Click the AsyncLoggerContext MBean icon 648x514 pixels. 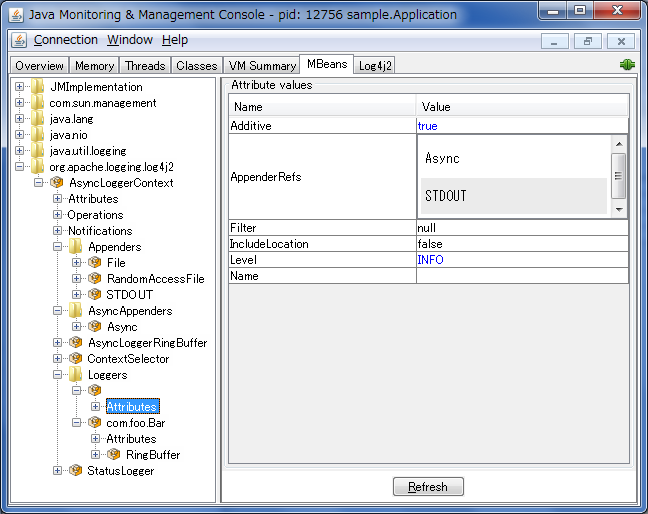click(x=57, y=183)
